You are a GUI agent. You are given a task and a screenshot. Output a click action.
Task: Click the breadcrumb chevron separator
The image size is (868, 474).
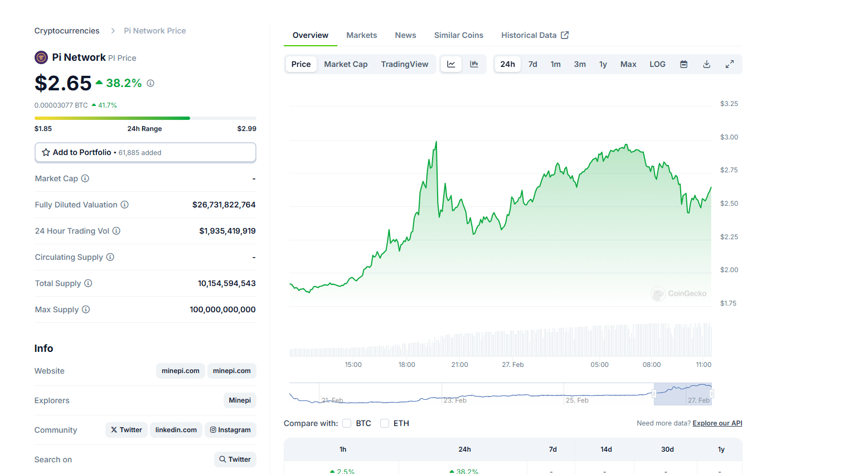pyautogui.click(x=113, y=31)
